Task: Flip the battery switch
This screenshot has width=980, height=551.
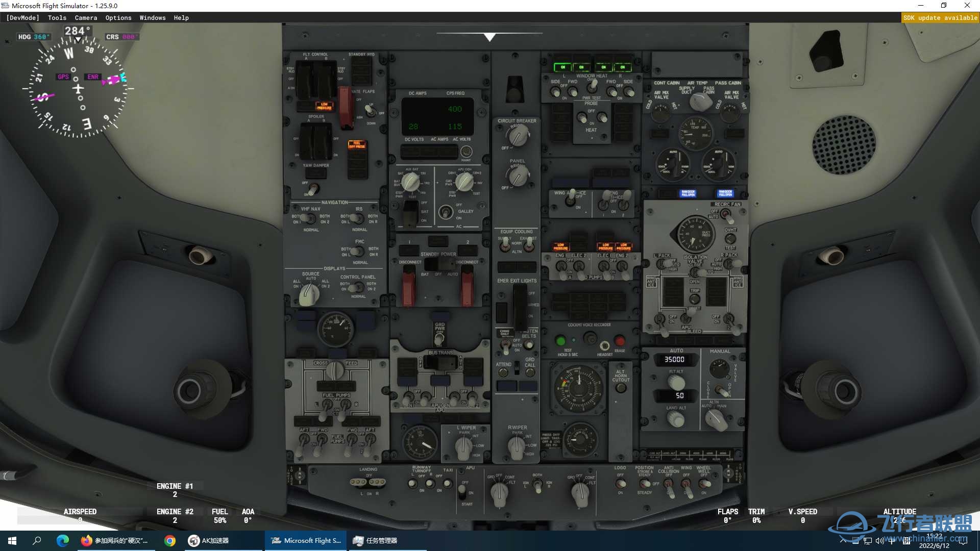Action: click(410, 213)
